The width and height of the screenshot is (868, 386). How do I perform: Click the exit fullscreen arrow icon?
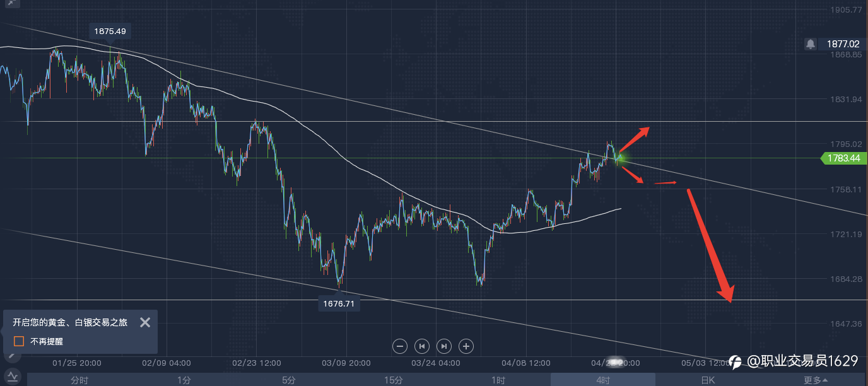(x=9, y=4)
